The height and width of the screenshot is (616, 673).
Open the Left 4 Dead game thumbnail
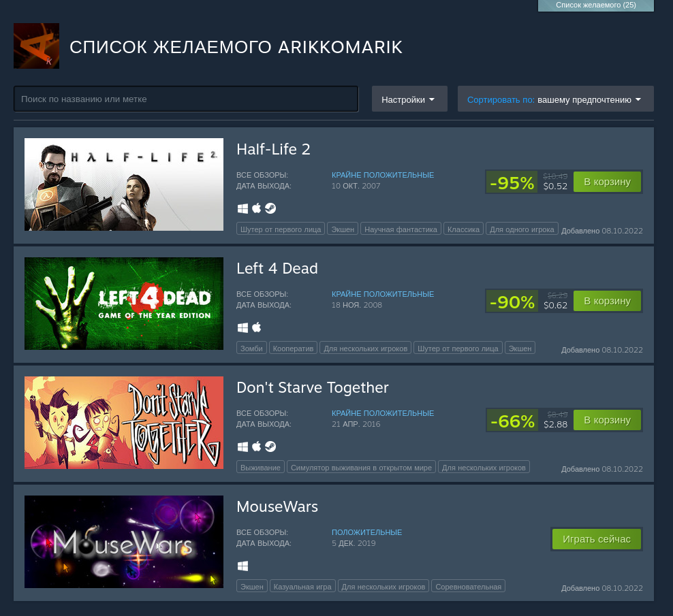(124, 304)
